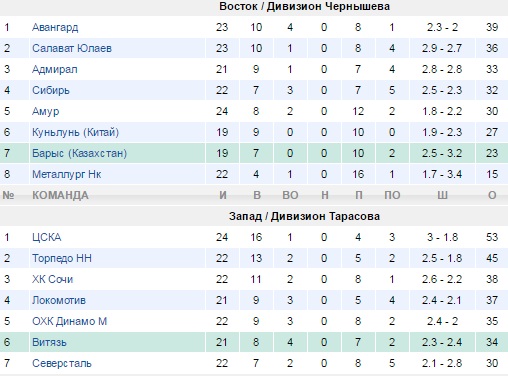Open the Барыс (Казахстан) team link
The image size is (508, 376).
[x=79, y=153]
